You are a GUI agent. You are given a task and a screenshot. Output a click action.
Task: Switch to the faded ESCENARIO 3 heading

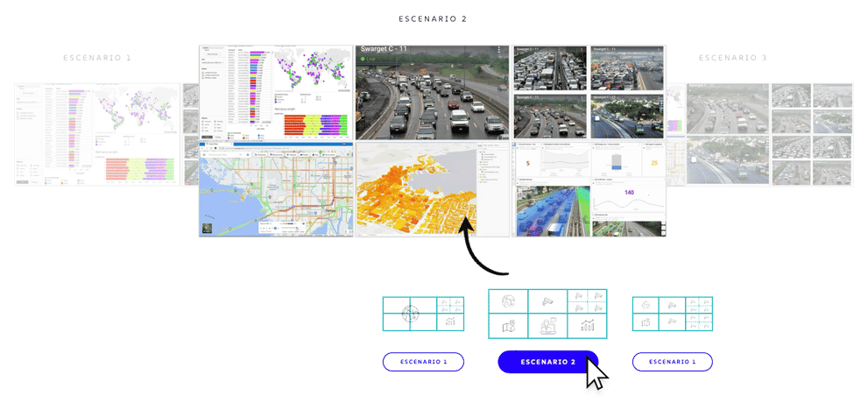(x=732, y=58)
